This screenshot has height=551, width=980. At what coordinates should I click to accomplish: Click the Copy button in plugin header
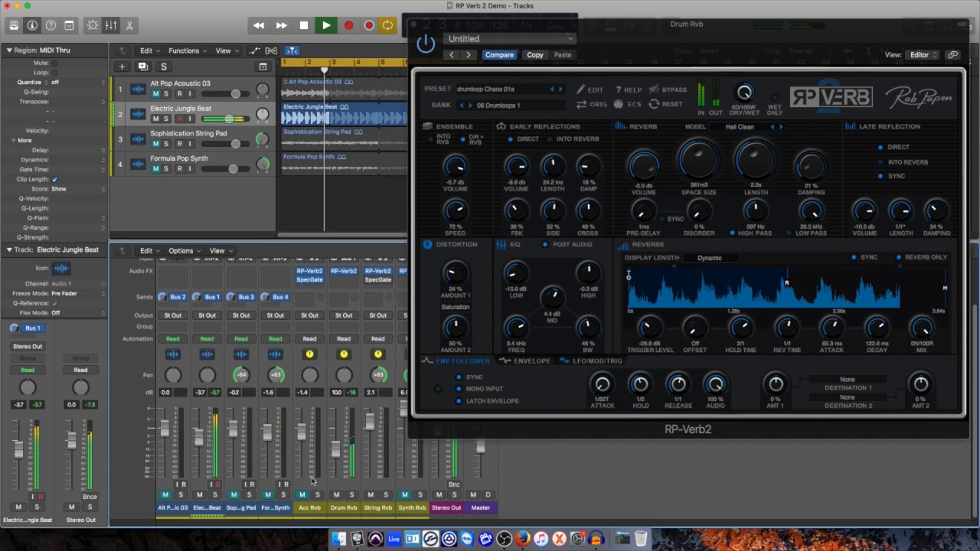click(x=535, y=54)
